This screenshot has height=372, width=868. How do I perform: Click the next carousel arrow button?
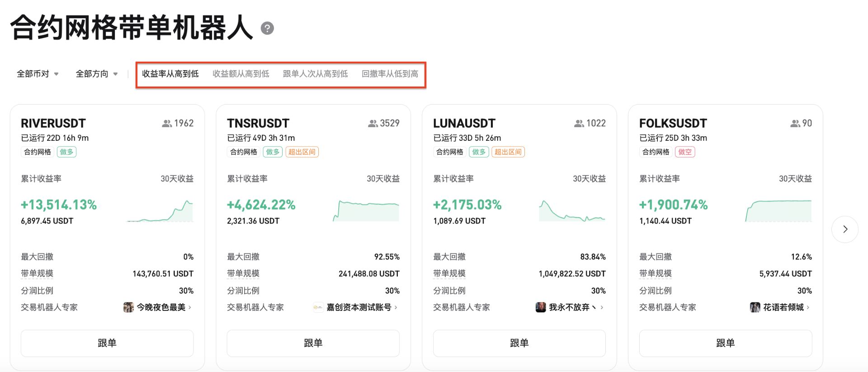pyautogui.click(x=845, y=229)
